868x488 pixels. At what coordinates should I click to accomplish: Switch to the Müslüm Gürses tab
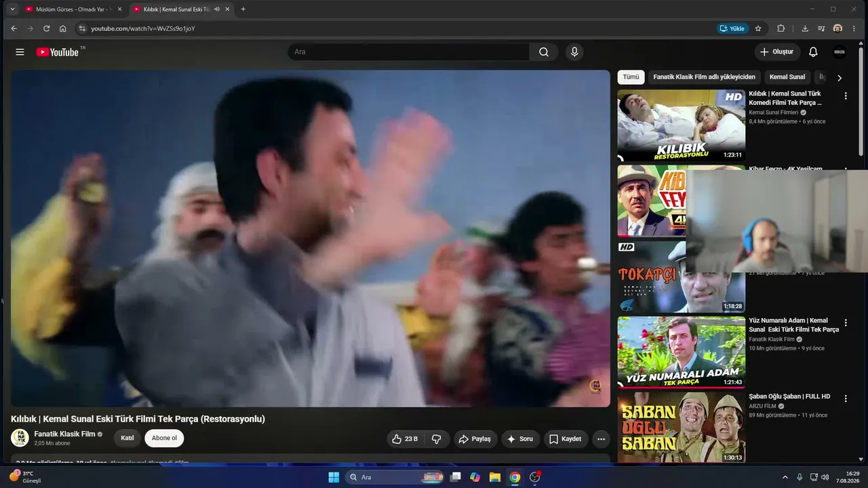click(x=74, y=9)
